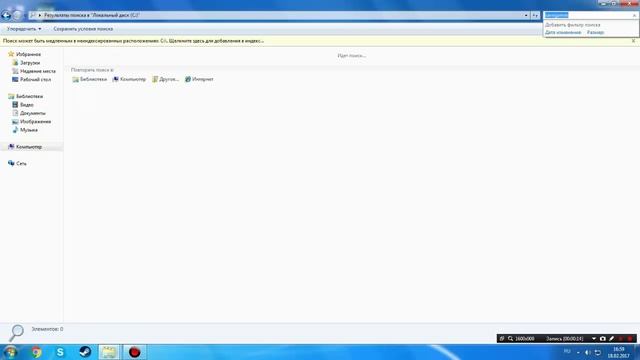Image resolution: width=640 pixels, height=360 pixels.
Task: Repeat search in Интернет
Action: click(x=199, y=79)
